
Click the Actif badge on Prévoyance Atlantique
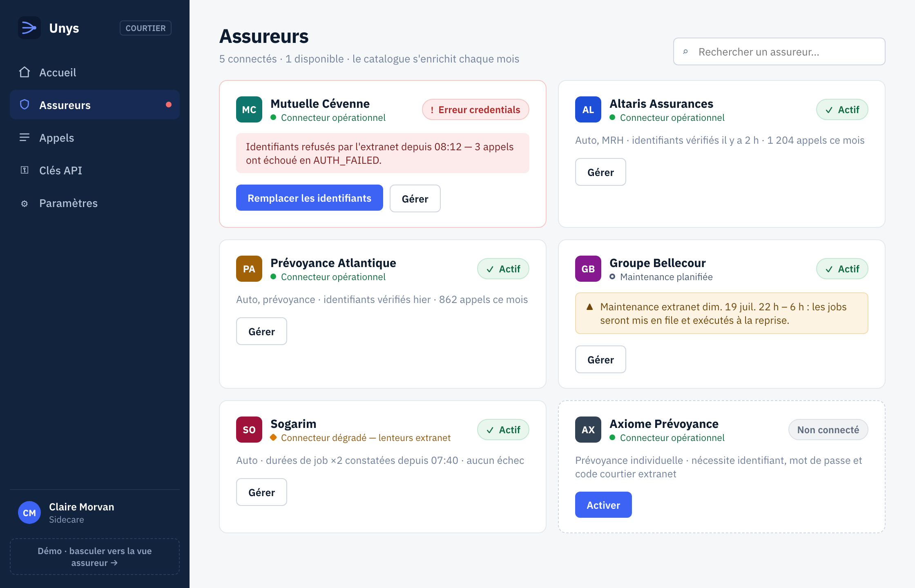pos(503,269)
